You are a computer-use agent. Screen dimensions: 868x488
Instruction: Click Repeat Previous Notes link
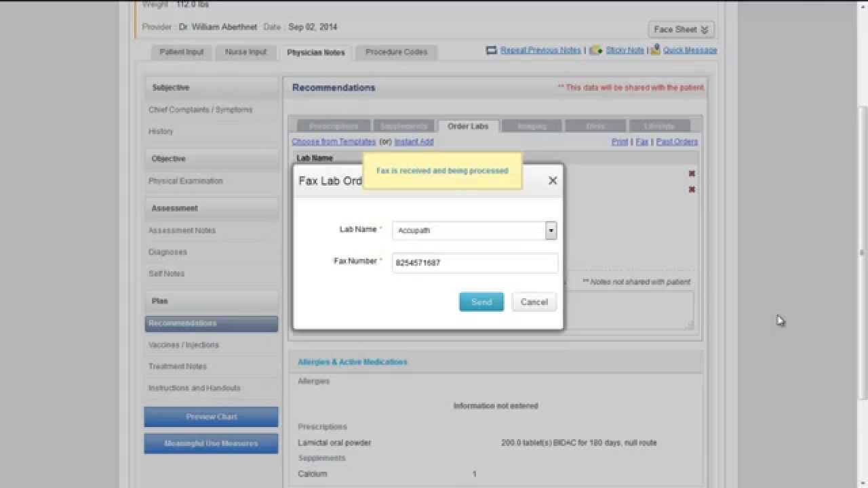click(540, 50)
